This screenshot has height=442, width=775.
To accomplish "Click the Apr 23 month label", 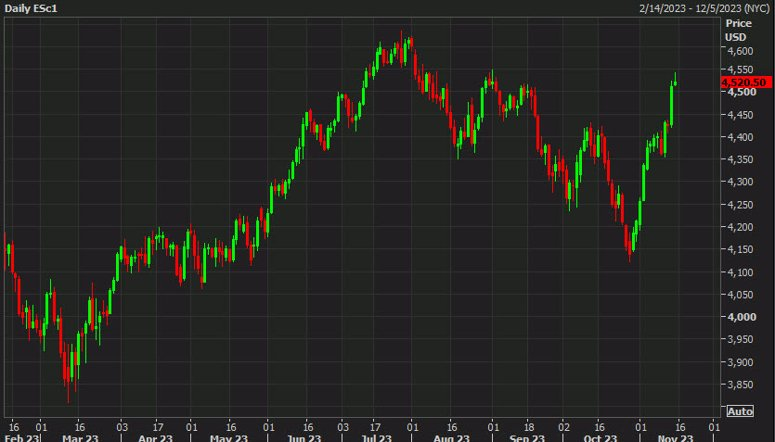I will pos(155,438).
